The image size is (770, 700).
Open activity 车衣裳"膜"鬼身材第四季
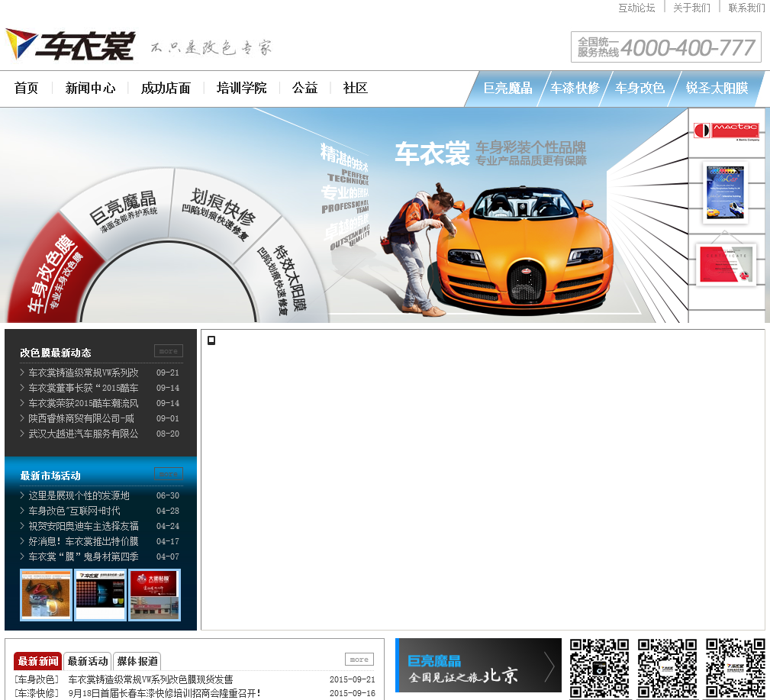pyautogui.click(x=83, y=556)
